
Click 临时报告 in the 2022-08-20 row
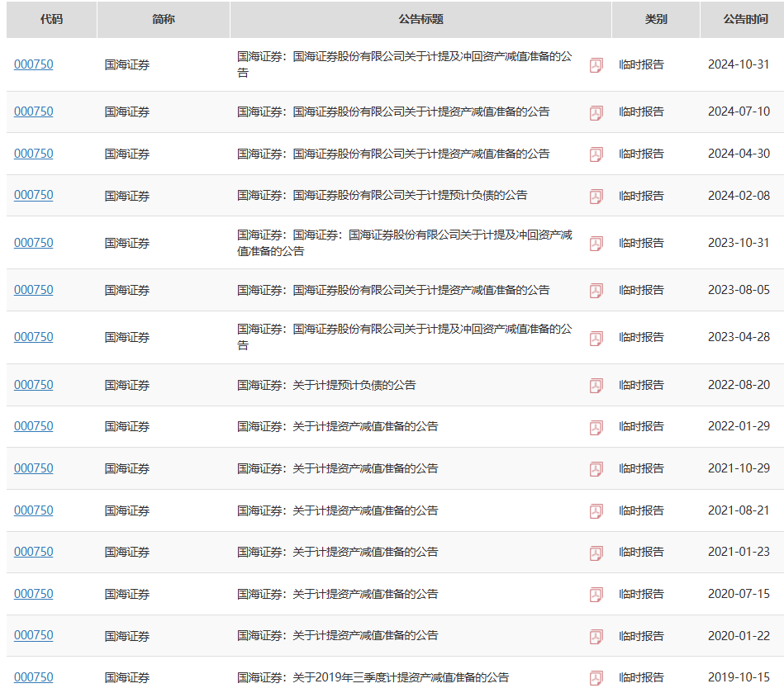tap(641, 385)
